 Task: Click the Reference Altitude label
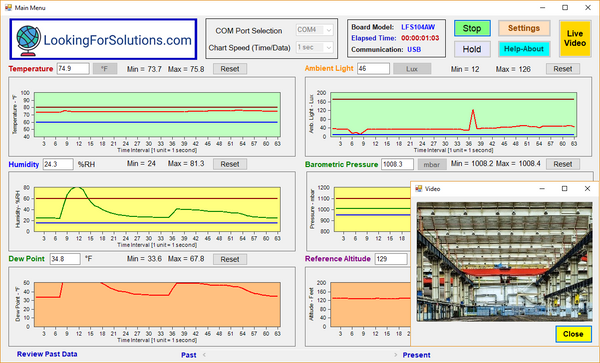pos(338,259)
